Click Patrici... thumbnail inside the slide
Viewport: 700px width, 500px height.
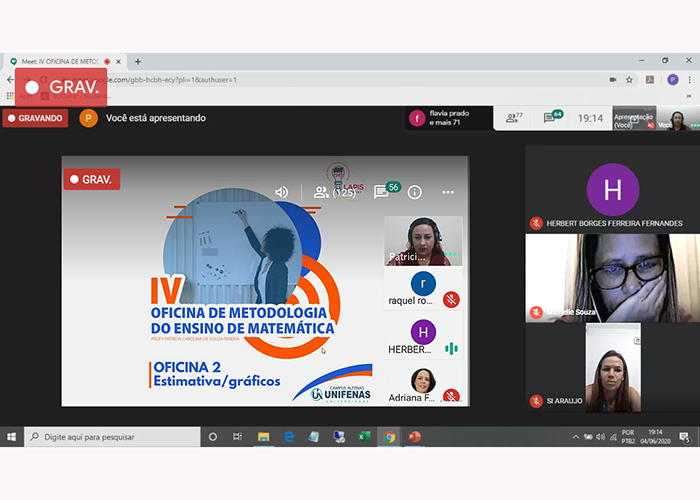click(423, 241)
